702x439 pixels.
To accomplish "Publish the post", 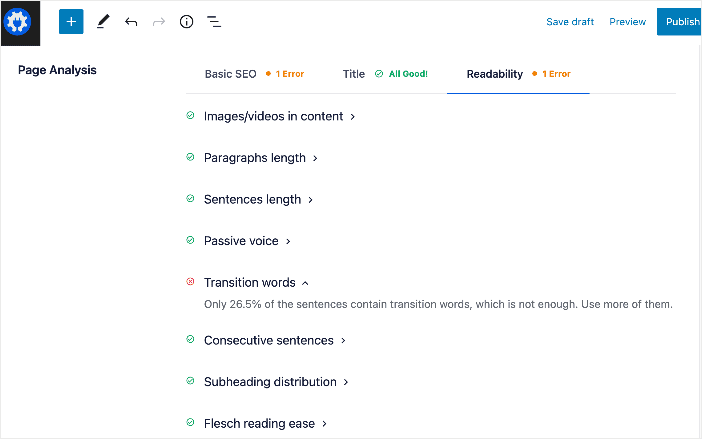I will coord(679,21).
